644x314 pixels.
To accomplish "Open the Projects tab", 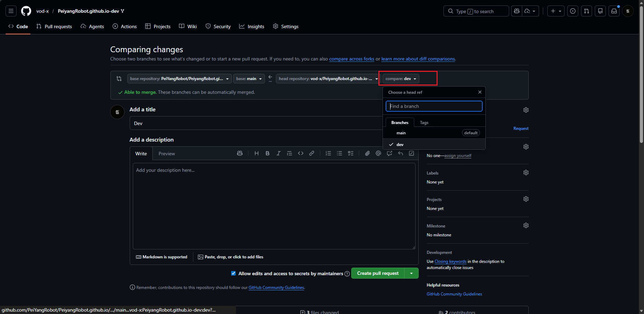I will click(x=158, y=26).
